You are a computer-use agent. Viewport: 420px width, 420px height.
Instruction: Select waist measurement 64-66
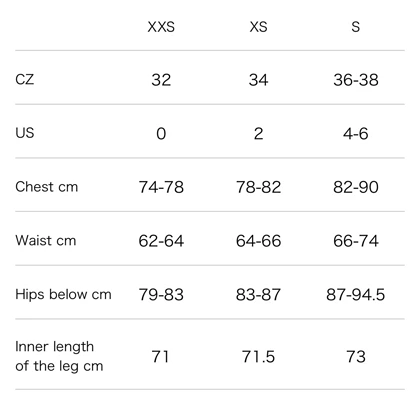coord(258,241)
